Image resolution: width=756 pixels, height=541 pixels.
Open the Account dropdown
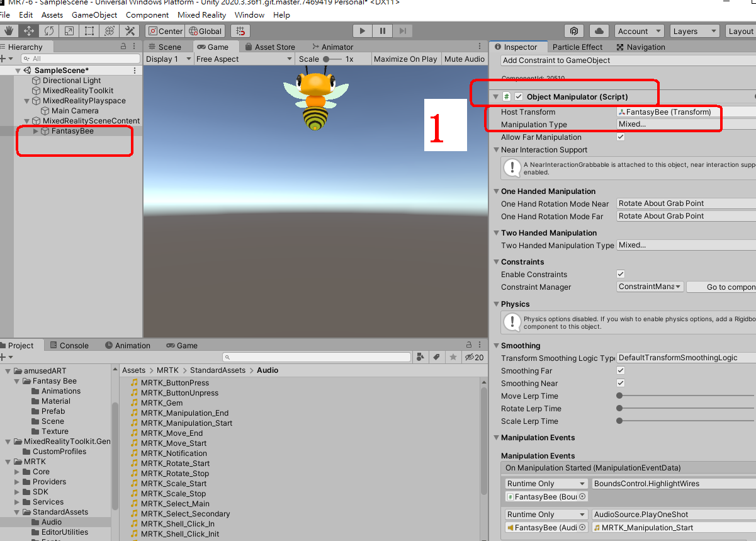click(x=640, y=31)
